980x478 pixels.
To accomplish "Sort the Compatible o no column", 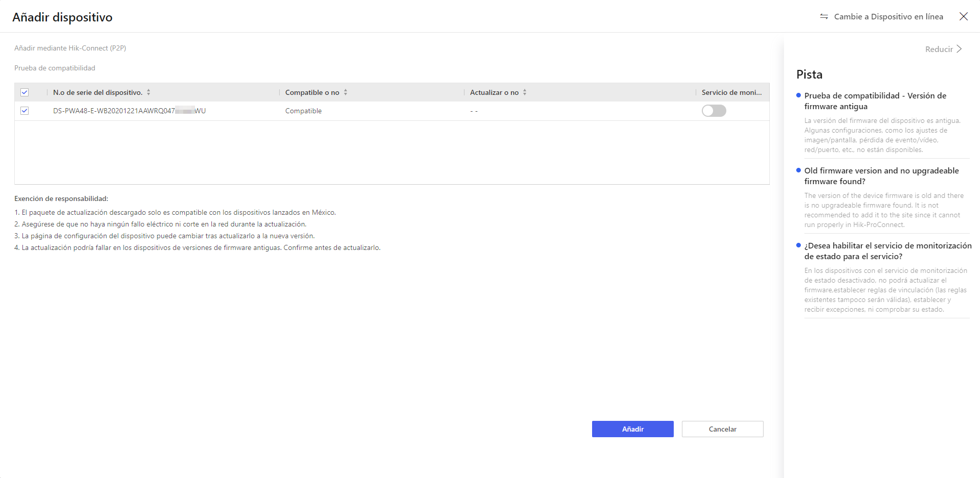I will click(x=346, y=92).
